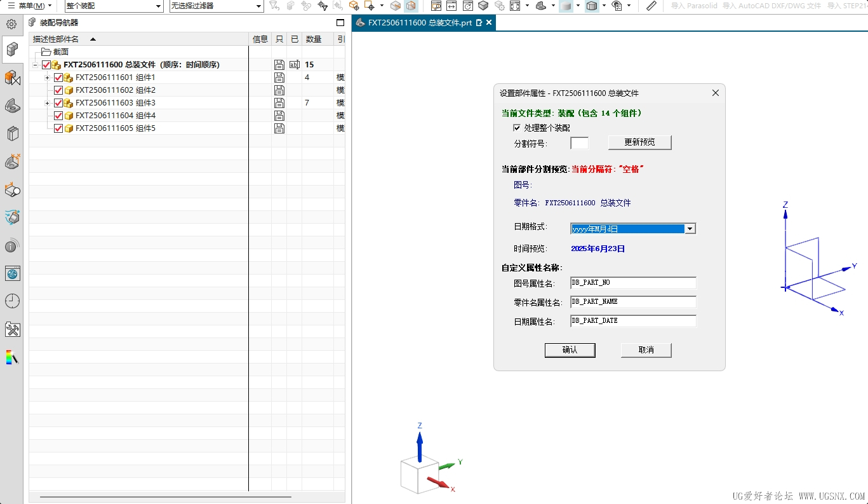Open the History clock sidebar icon
The height and width of the screenshot is (504, 868).
click(x=12, y=301)
